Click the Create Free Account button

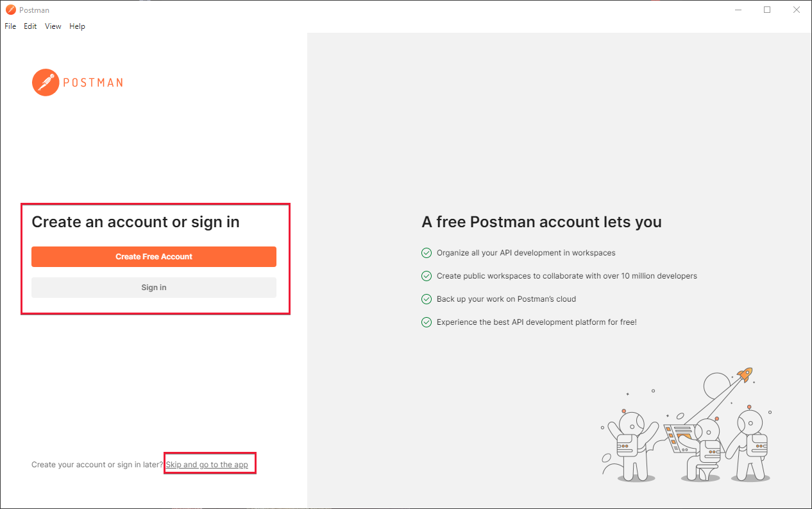[x=154, y=256]
